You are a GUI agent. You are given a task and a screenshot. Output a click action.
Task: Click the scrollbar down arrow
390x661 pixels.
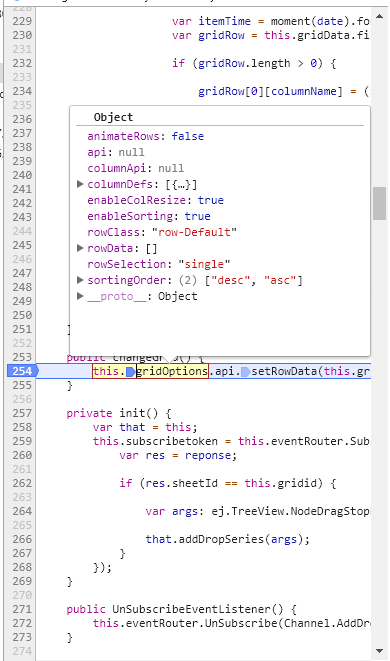pyautogui.click(x=379, y=651)
